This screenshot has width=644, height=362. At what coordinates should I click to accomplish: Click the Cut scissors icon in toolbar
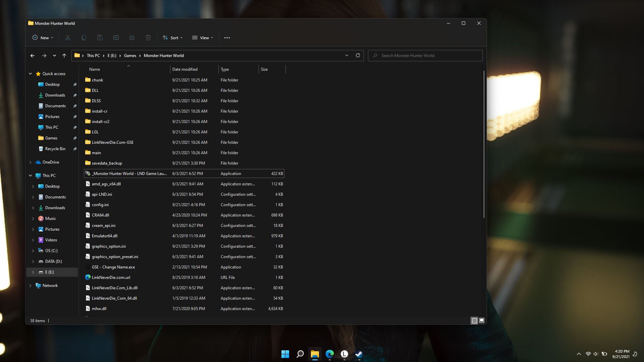(68, 38)
